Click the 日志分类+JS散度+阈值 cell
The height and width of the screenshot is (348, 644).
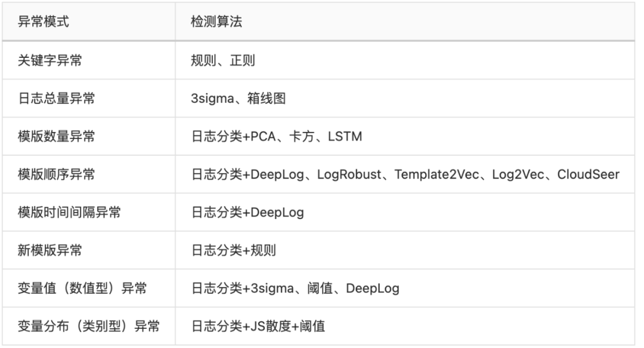coord(258,327)
